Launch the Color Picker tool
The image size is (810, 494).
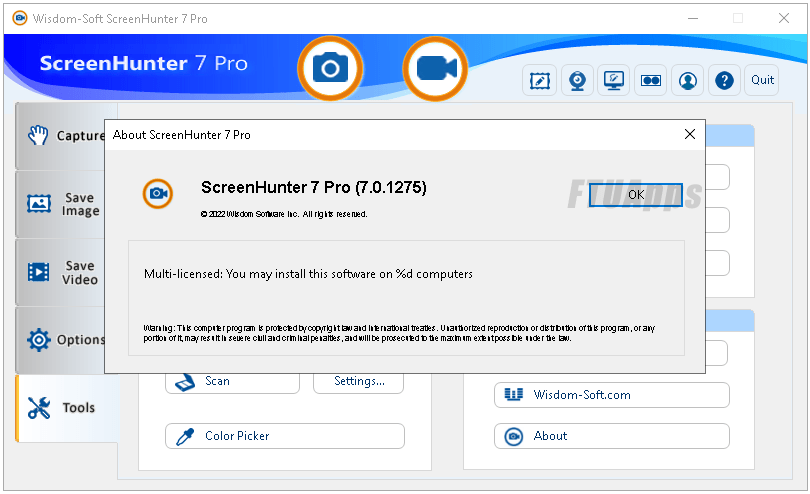(285, 436)
